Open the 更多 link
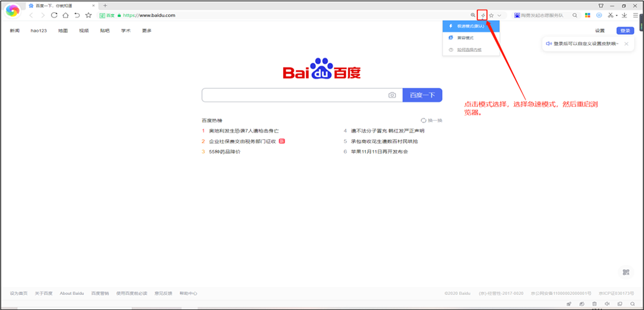The height and width of the screenshot is (310, 644). point(147,31)
